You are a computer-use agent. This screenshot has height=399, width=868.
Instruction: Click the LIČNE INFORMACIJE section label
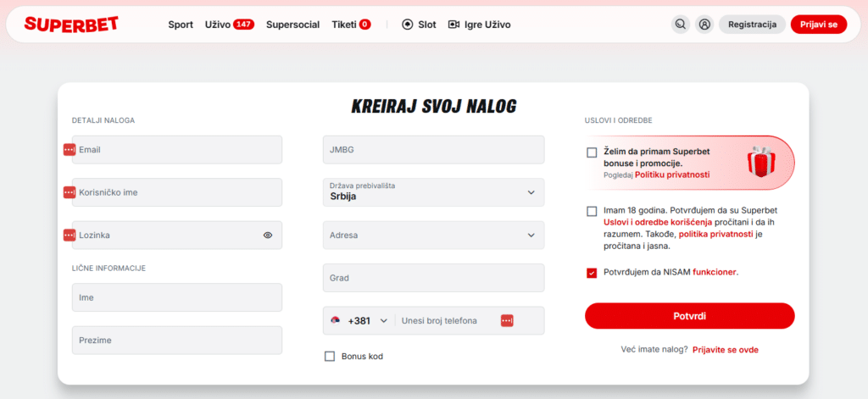[x=108, y=268]
